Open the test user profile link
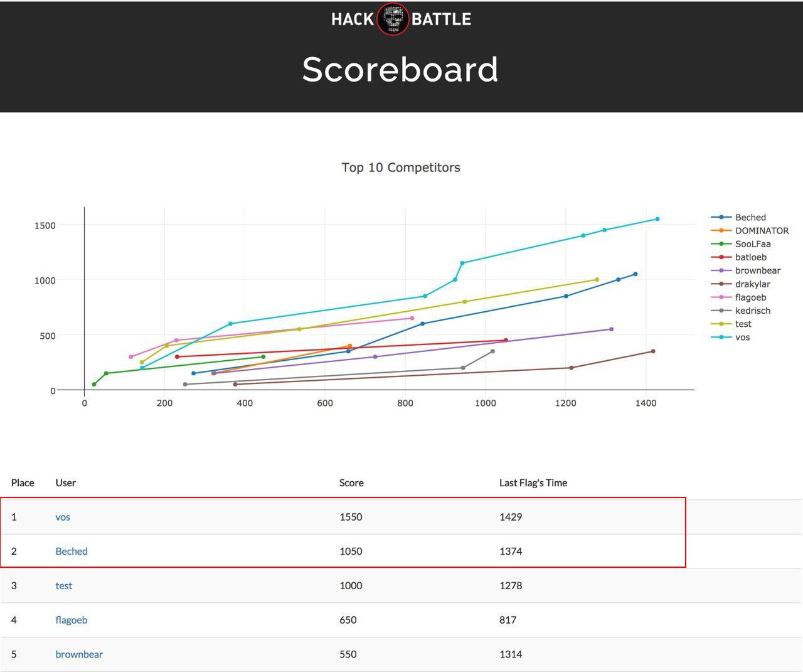This screenshot has height=672, width=803. [64, 585]
